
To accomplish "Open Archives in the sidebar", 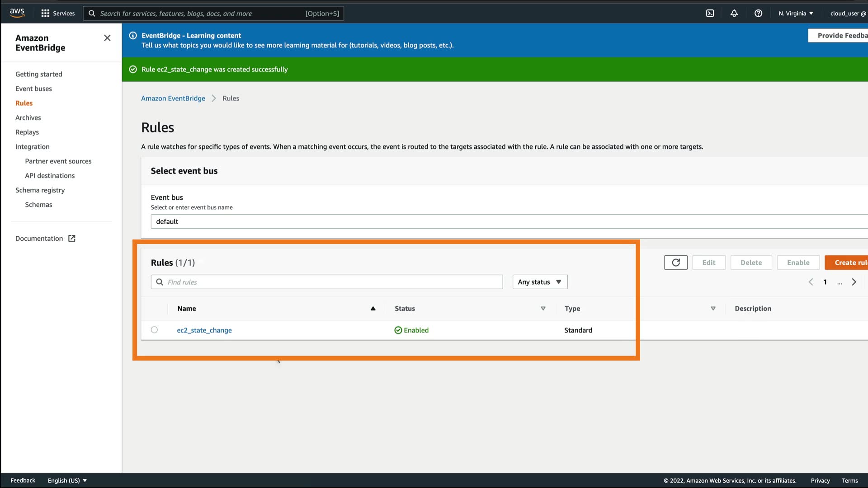I will pos(28,117).
